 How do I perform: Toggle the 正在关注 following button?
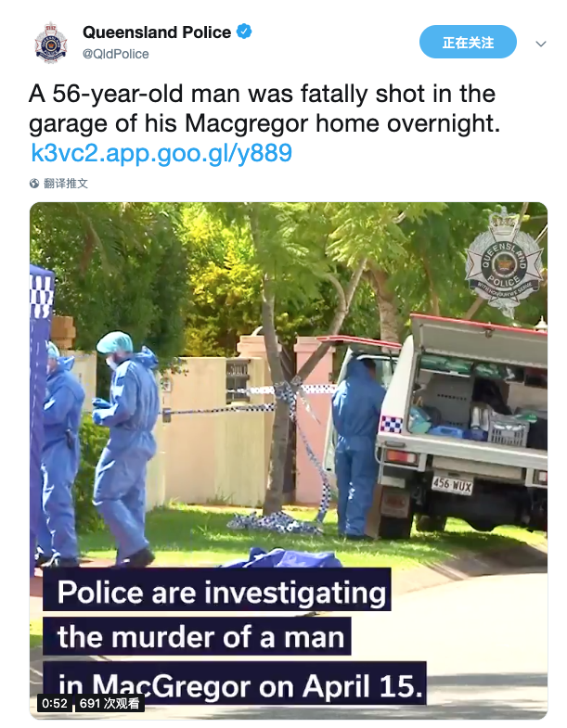pyautogui.click(x=468, y=43)
